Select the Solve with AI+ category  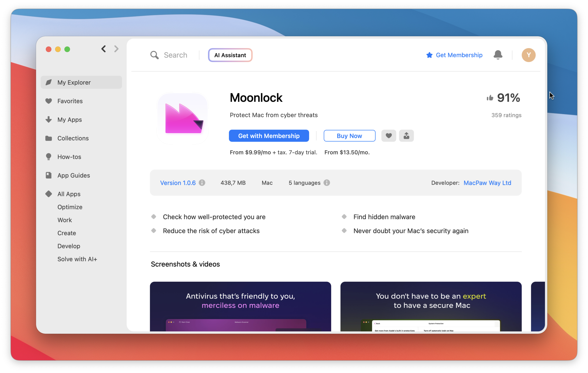pos(77,259)
